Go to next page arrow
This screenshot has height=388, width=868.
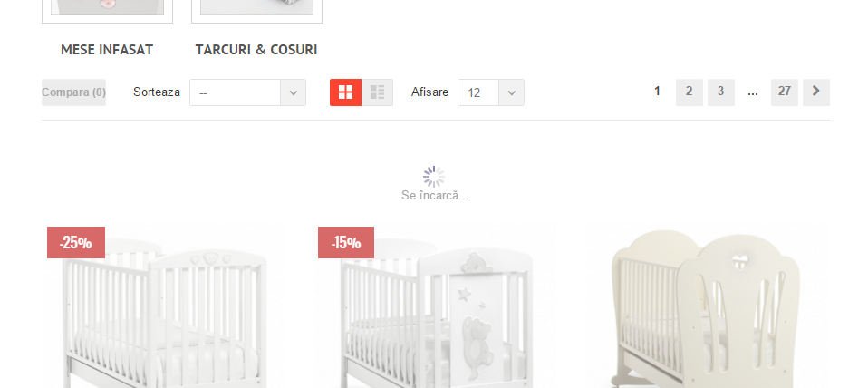coord(816,92)
